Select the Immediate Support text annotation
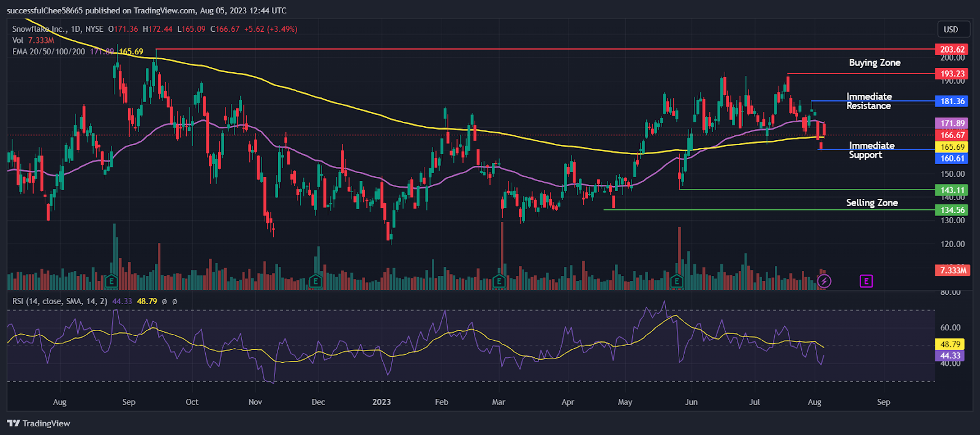 point(872,150)
